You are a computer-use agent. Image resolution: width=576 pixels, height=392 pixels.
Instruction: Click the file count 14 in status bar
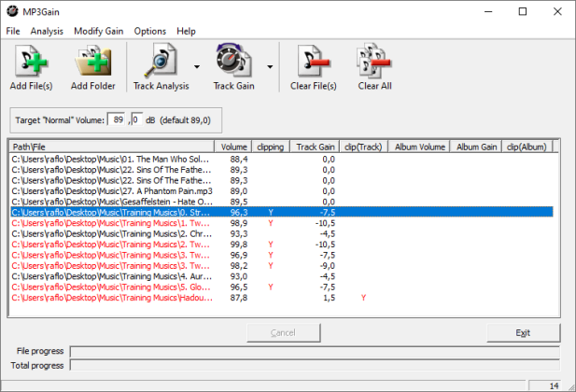[554, 385]
